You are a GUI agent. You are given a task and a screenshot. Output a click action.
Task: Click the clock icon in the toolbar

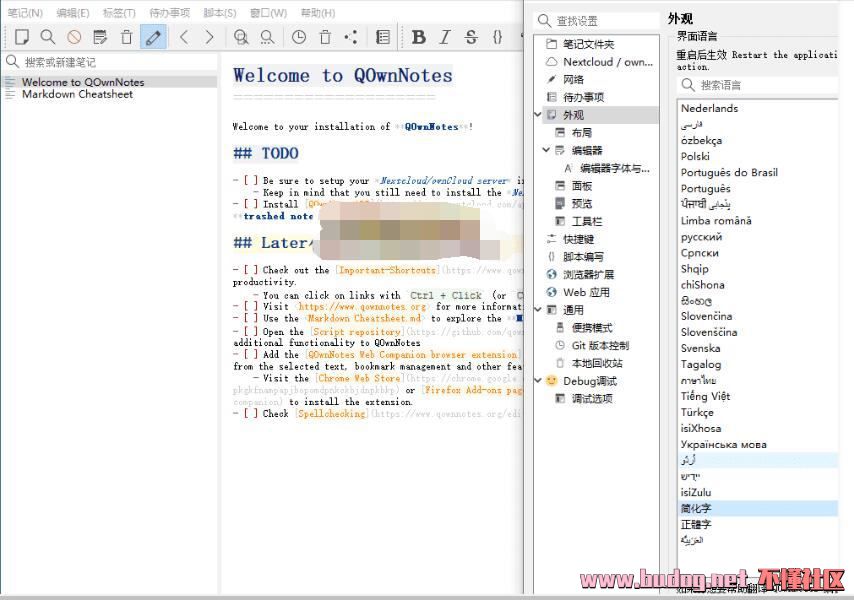point(298,37)
